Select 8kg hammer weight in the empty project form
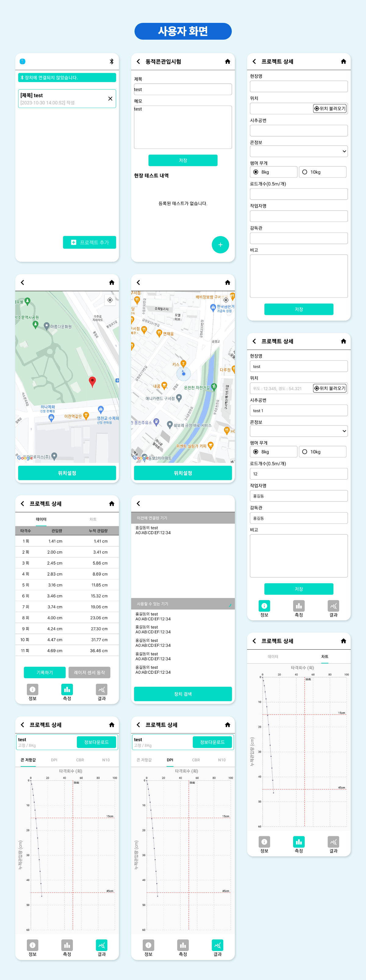 [x=256, y=172]
